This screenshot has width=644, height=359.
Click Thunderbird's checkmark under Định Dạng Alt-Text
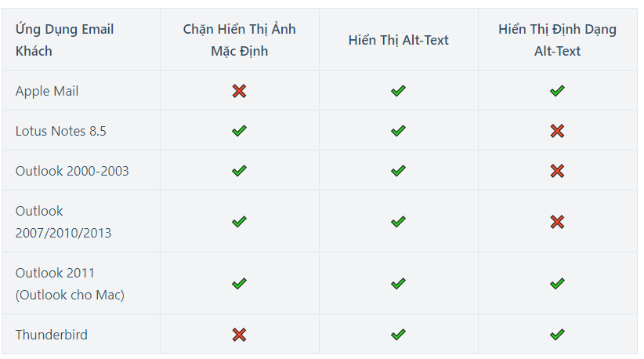pos(557,335)
